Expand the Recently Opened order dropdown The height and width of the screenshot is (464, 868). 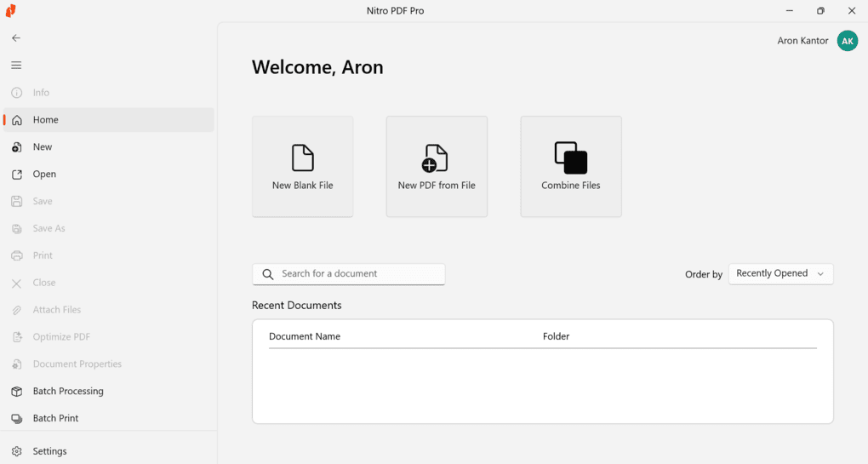(x=780, y=273)
